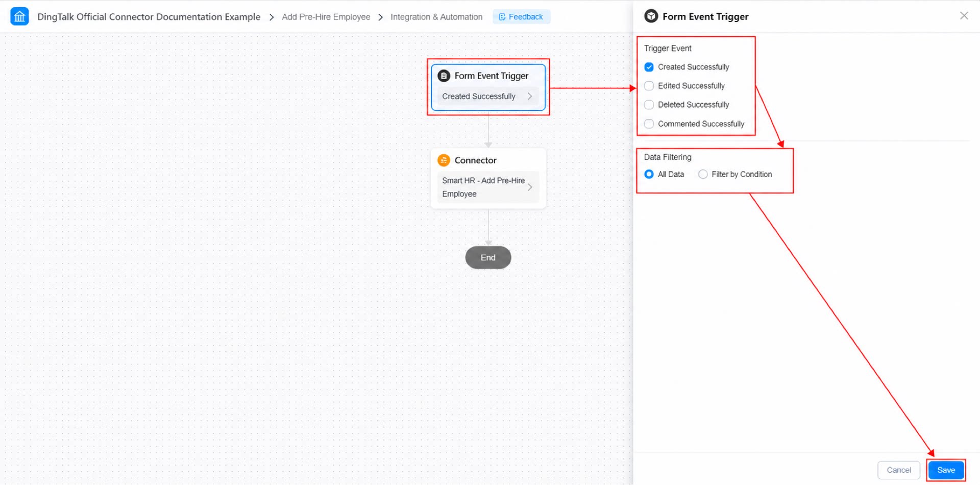Click the orange Connector node icon
The height and width of the screenshot is (485, 980).
point(444,160)
